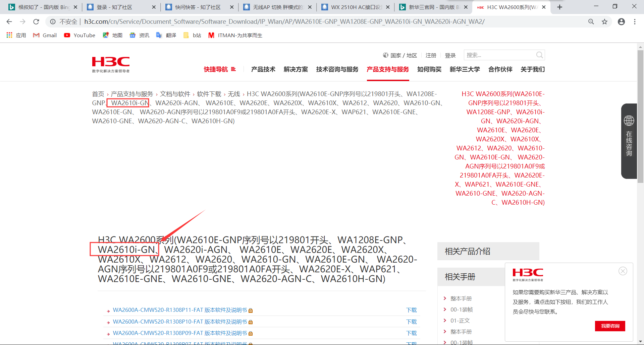
Task: Open the 翻译 translate bookmark
Action: [x=166, y=35]
